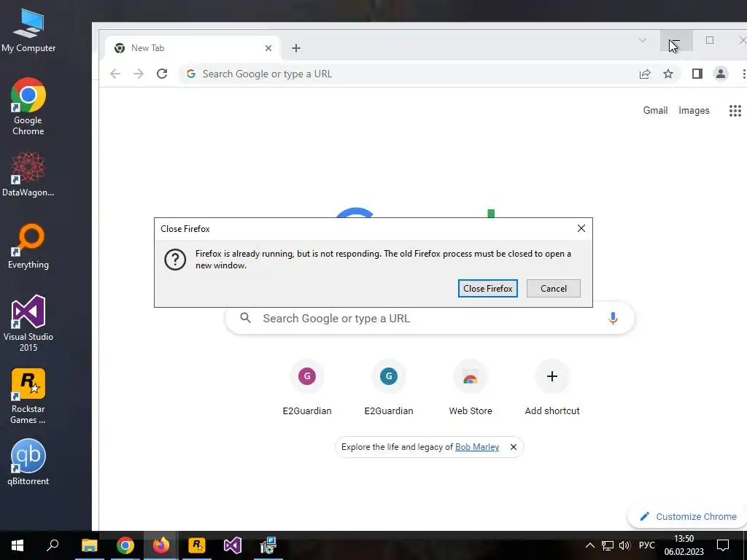Expand Chrome tab search chevron
The height and width of the screenshot is (560, 747).
642,41
